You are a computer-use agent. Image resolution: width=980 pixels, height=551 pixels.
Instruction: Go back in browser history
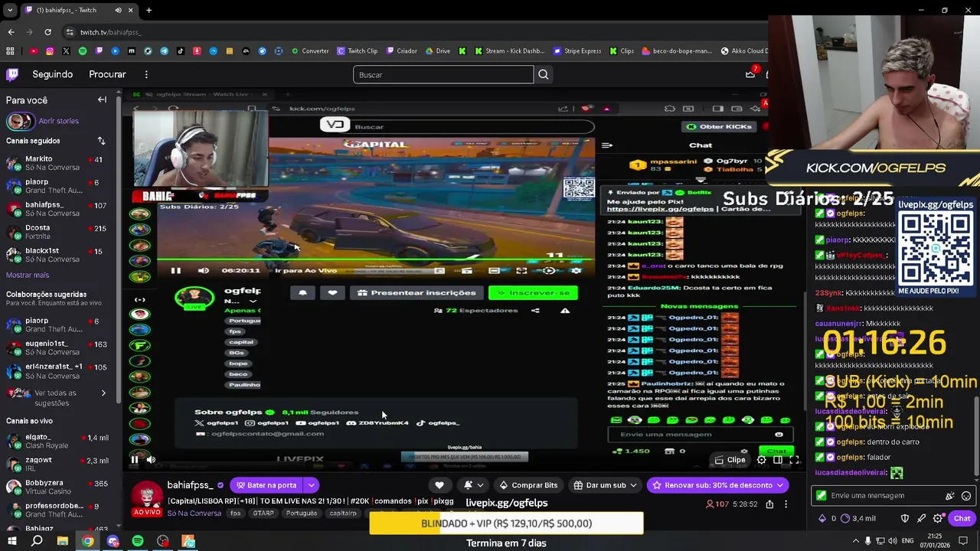(11, 32)
